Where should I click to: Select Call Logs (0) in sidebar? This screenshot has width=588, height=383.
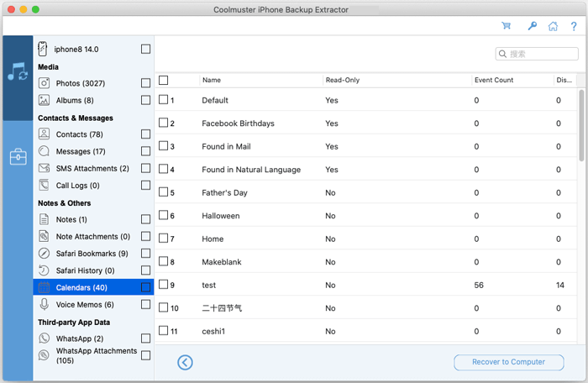tap(77, 186)
